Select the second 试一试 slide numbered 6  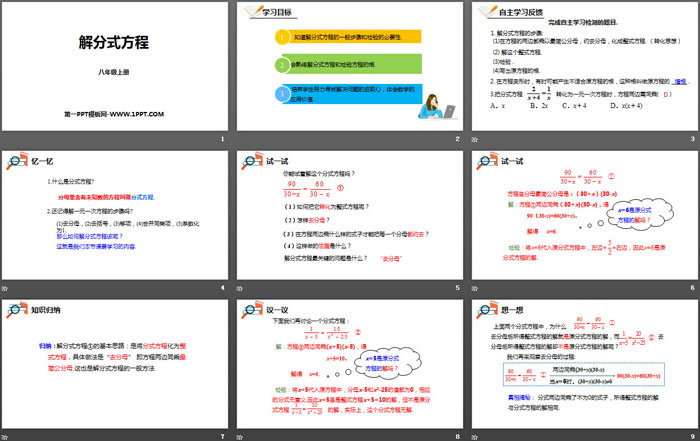click(585, 215)
